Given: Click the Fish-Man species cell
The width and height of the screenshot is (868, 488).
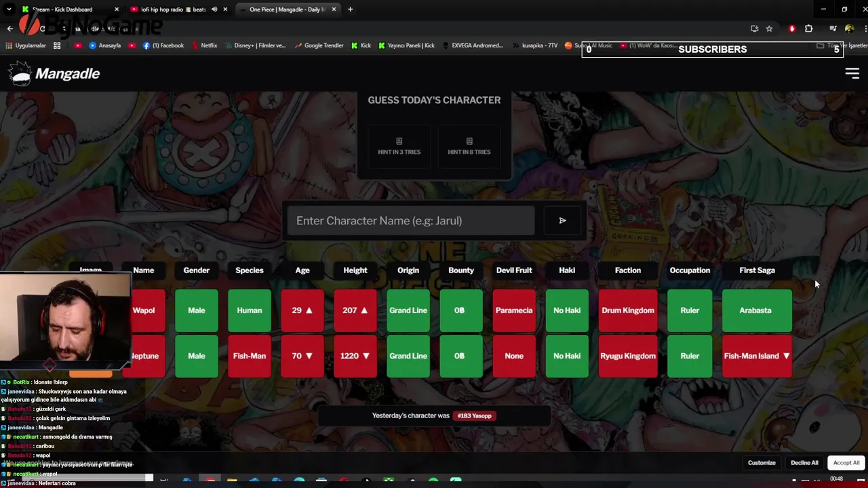Looking at the screenshot, I should 250,356.
